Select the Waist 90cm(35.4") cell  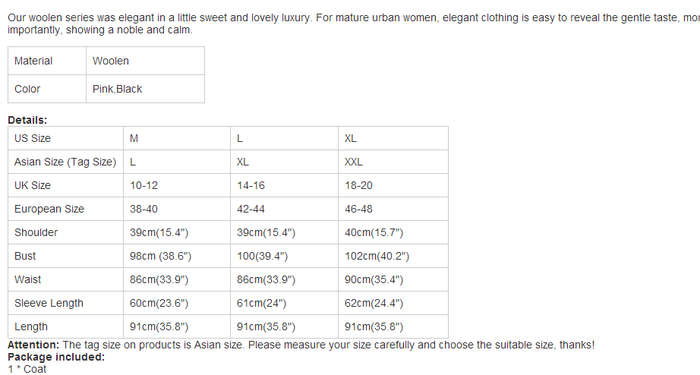pyautogui.click(x=393, y=279)
